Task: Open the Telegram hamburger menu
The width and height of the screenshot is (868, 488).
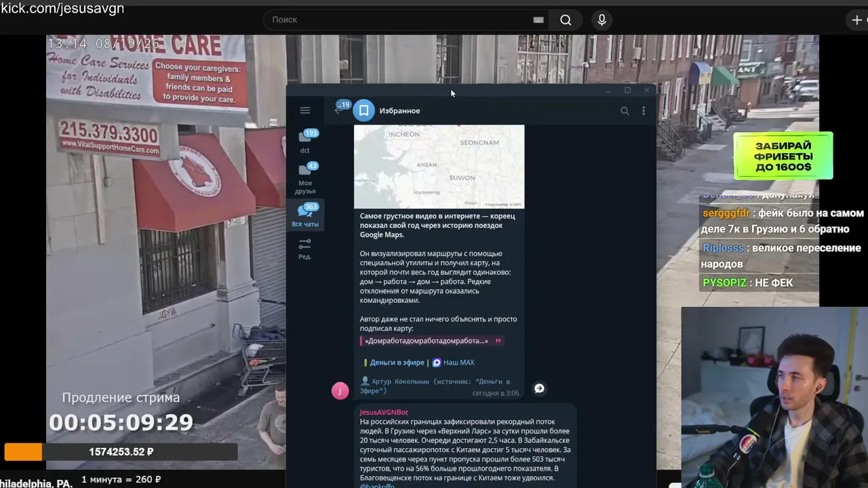Action: tap(305, 110)
